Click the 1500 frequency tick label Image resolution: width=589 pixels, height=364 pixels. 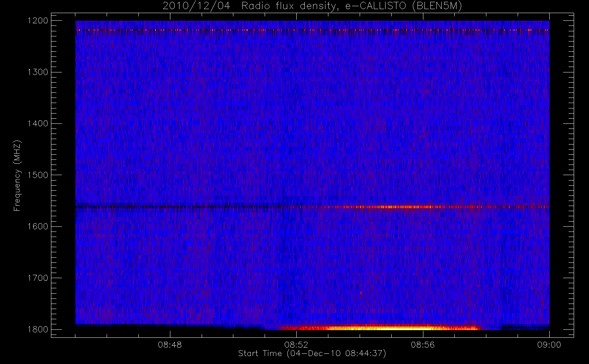coord(38,175)
